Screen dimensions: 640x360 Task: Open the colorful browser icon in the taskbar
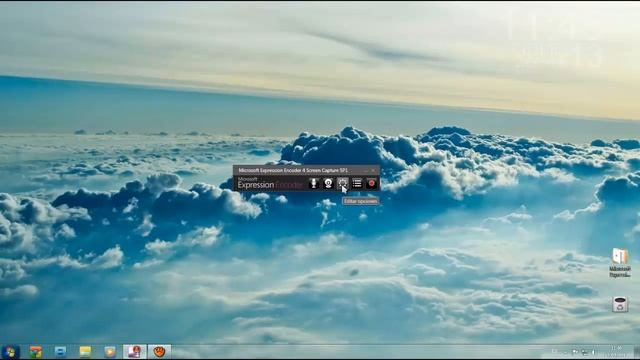(x=36, y=352)
